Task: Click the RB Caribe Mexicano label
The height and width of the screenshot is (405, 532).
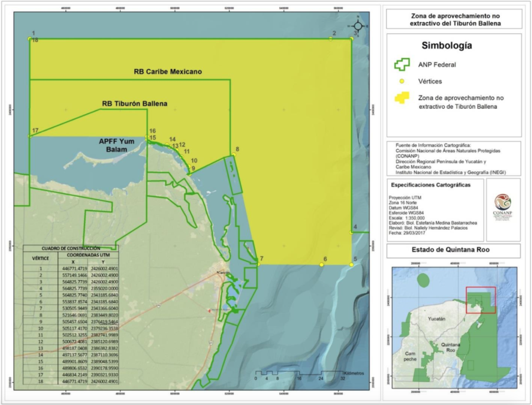Action: [x=168, y=72]
